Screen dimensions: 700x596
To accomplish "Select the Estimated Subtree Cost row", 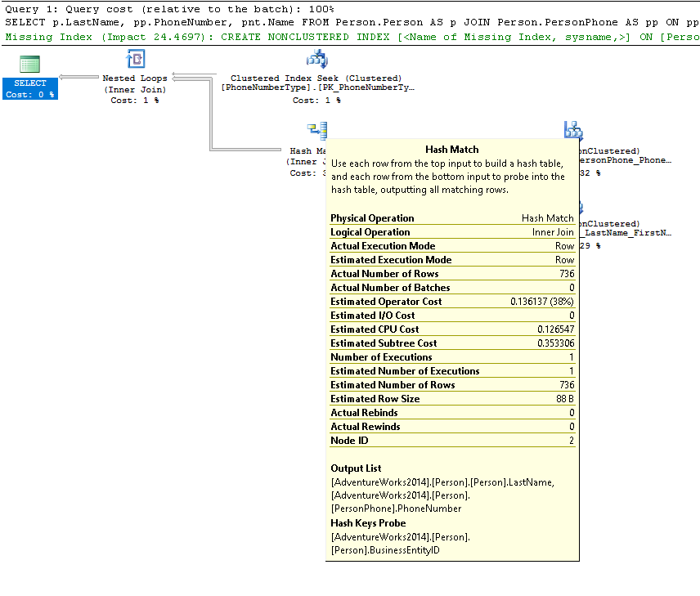I will (x=452, y=343).
